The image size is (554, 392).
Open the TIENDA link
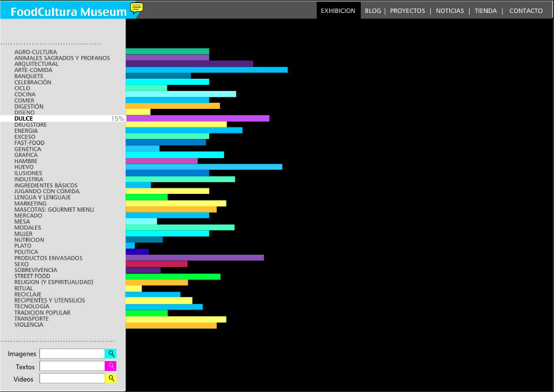[x=485, y=10]
